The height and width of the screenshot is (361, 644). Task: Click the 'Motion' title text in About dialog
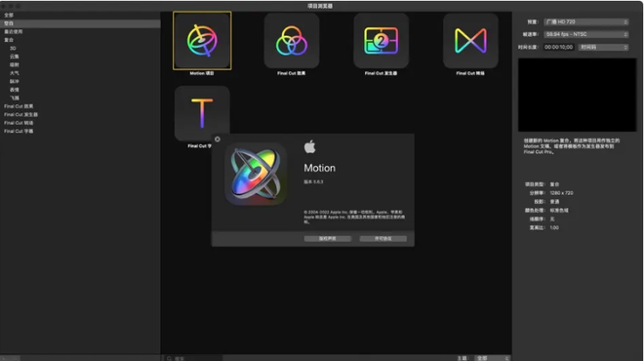[x=319, y=168]
